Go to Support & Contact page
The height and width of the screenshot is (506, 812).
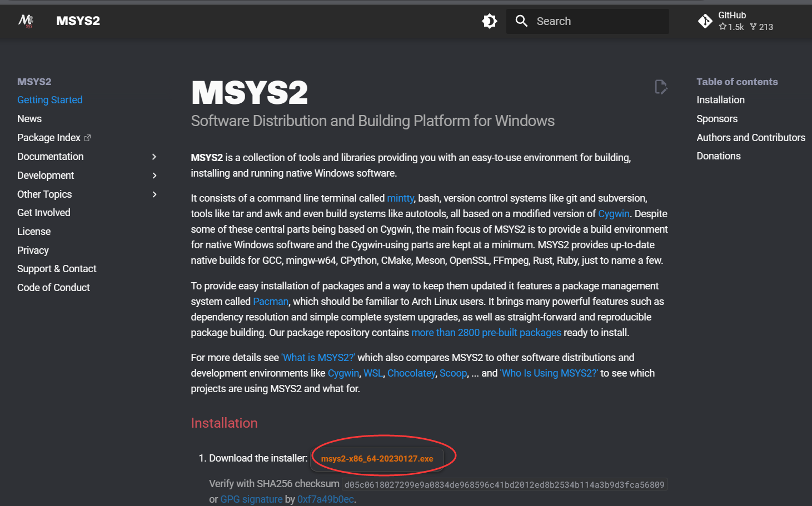click(57, 269)
